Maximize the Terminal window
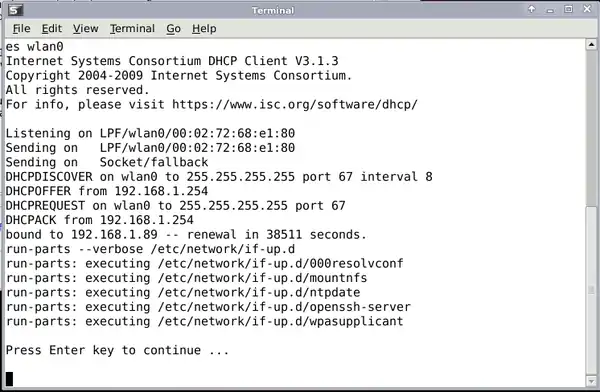 click(569, 9)
